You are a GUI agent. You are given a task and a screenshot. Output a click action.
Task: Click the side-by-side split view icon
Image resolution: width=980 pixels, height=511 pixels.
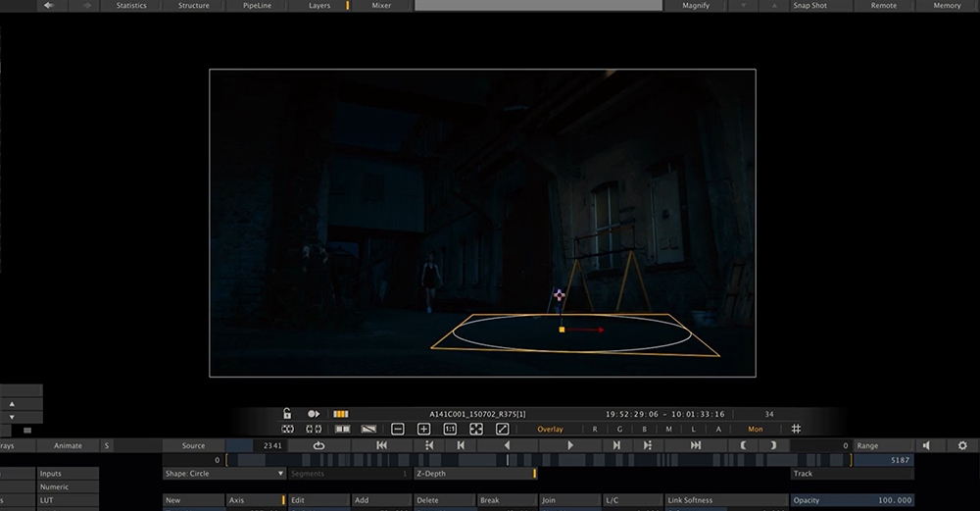342,429
